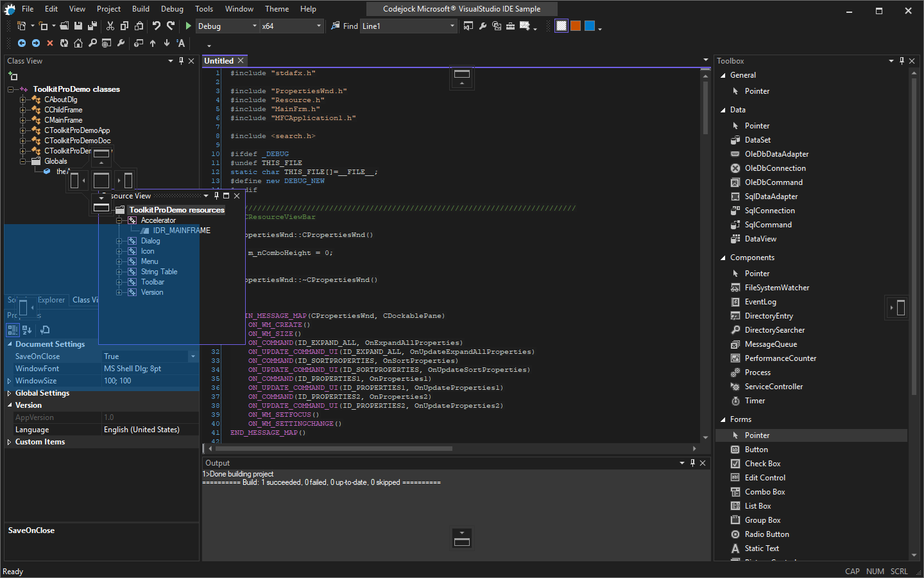The image size is (924, 578).
Task: Switch to the Explorer tab
Action: coord(51,300)
